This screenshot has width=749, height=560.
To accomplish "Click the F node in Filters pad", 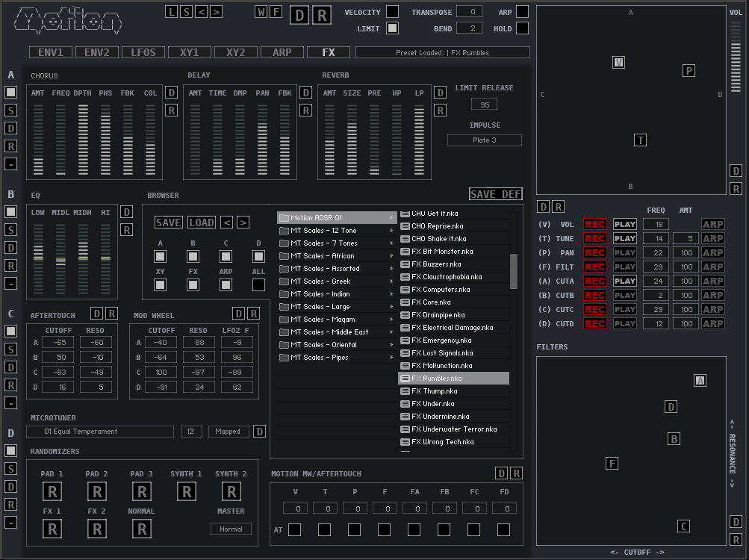I will coord(612,464).
